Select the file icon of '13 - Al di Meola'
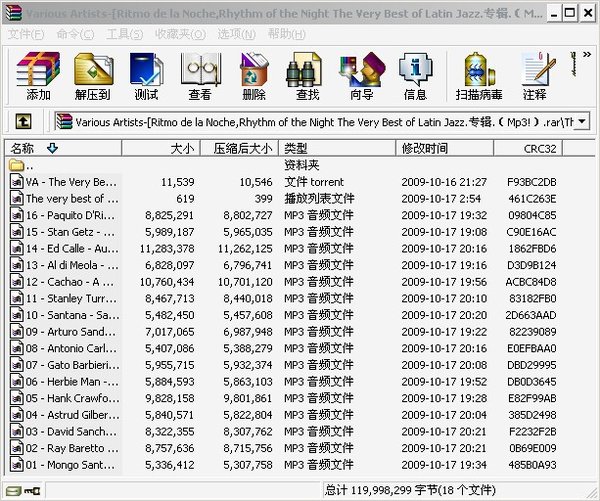Screen dimensions: 600x501 16,265
